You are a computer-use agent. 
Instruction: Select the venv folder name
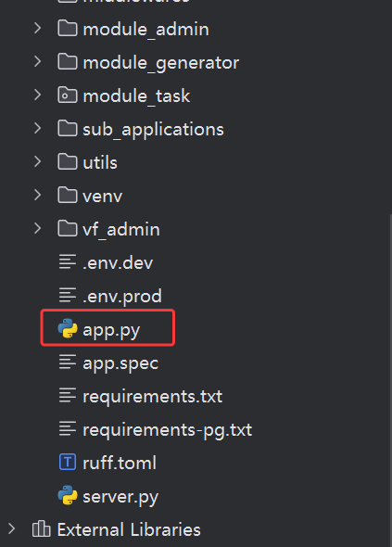[103, 196]
